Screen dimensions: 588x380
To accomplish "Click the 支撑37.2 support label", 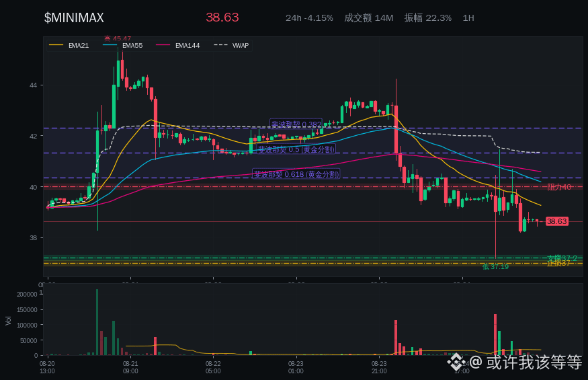I will pos(562,258).
